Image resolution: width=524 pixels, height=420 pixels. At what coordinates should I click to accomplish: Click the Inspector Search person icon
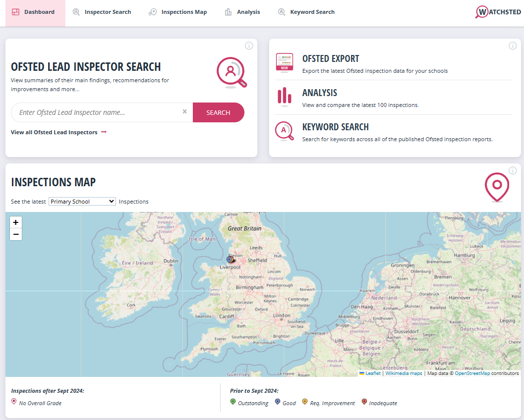point(76,12)
